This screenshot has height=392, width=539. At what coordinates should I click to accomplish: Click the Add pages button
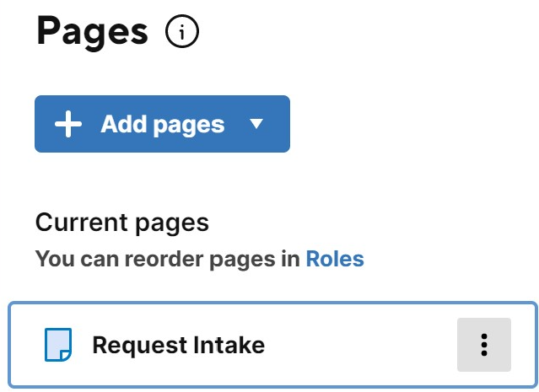[x=162, y=124]
